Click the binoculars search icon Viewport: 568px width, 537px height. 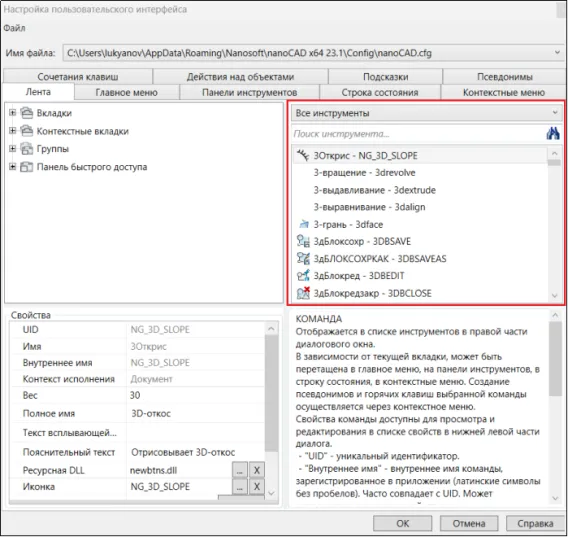(x=553, y=134)
